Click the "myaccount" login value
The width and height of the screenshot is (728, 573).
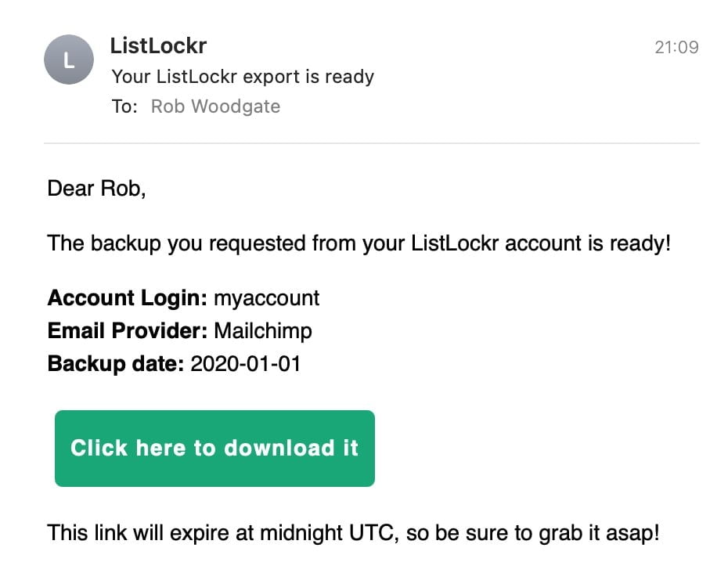pyautogui.click(x=266, y=298)
